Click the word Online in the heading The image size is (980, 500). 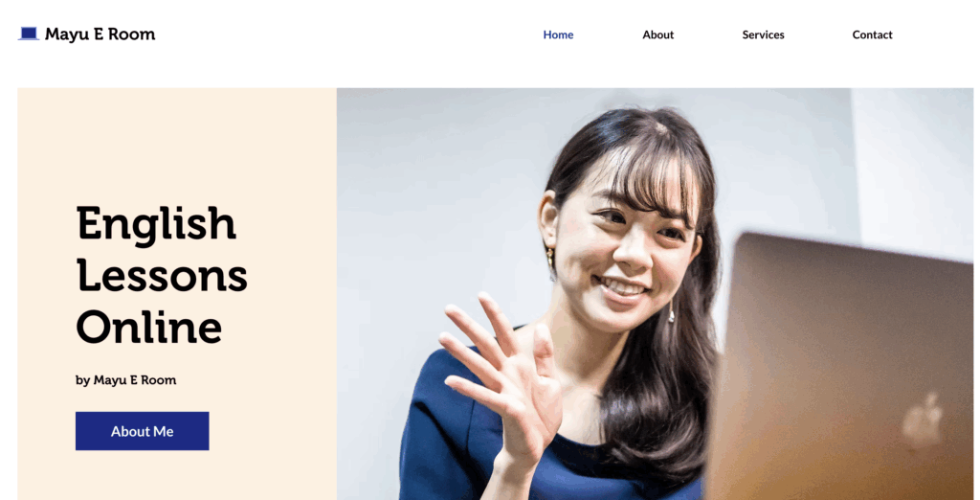point(148,327)
